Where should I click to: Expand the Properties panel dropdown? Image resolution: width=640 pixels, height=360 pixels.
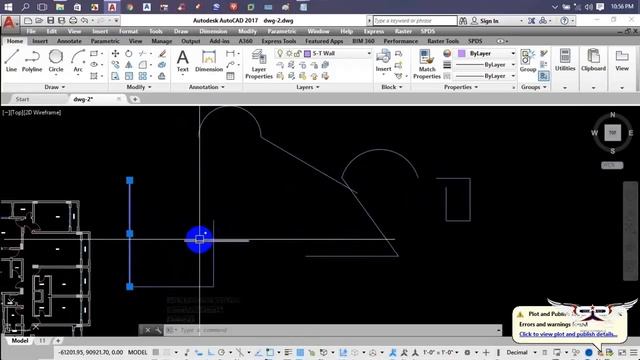point(461,87)
